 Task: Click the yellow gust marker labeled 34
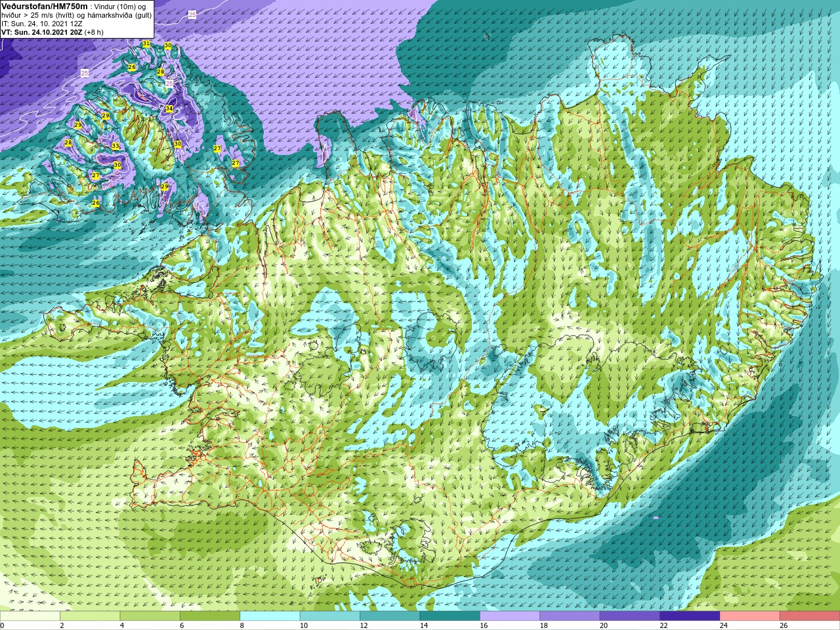coord(169,108)
